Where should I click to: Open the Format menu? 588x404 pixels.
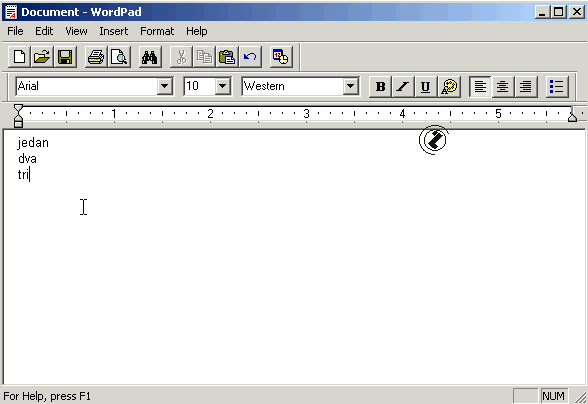click(x=157, y=31)
